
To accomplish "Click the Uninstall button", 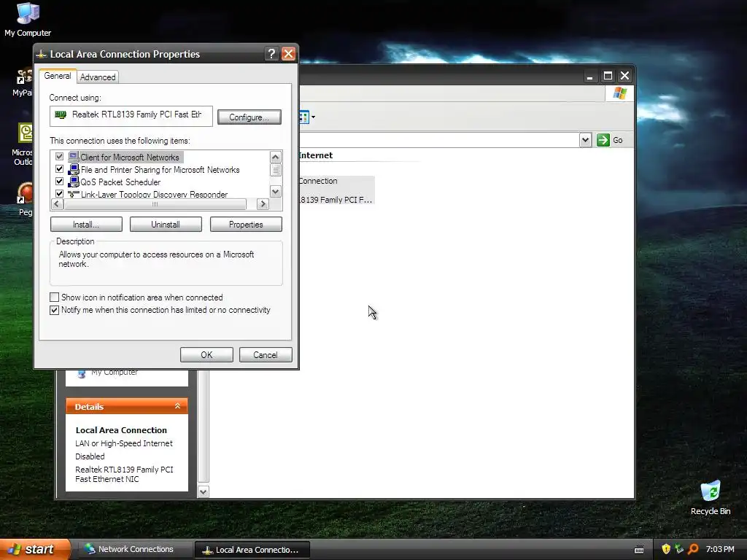I will coord(166,225).
